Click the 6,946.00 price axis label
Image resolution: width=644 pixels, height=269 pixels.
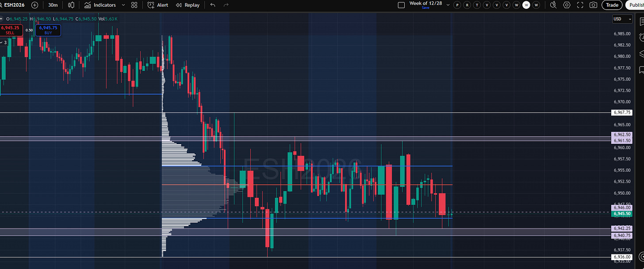coord(623,208)
